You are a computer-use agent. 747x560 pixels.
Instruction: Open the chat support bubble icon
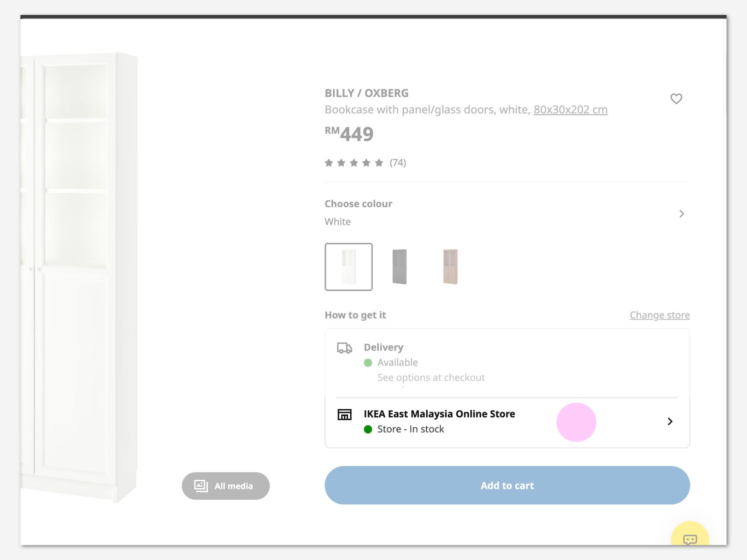pyautogui.click(x=690, y=539)
